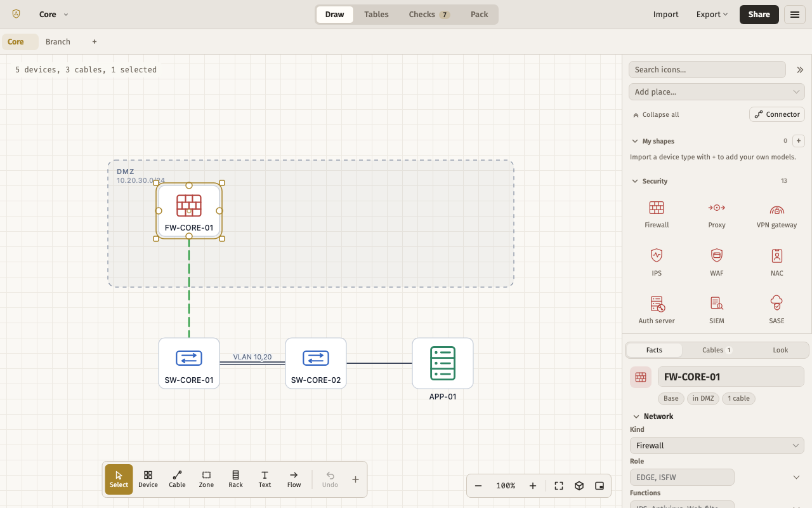Click the Import button

point(665,14)
